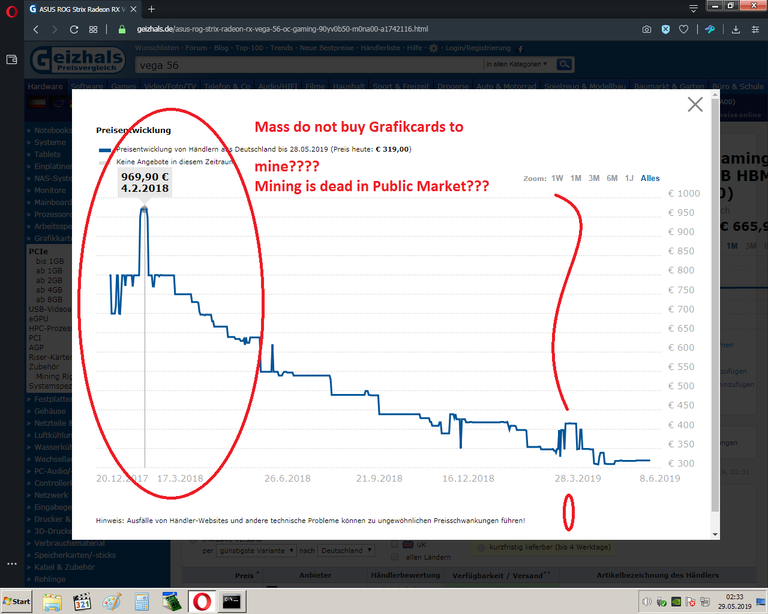Set chart zoom to 1W
Image resolution: width=768 pixels, height=614 pixels.
tap(557, 178)
